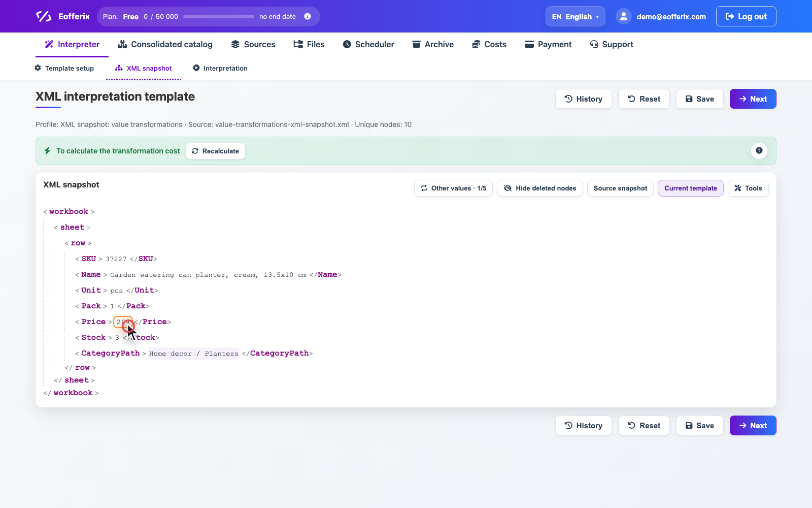The image size is (812, 508).
Task: Open the Sources section
Action: [x=253, y=44]
